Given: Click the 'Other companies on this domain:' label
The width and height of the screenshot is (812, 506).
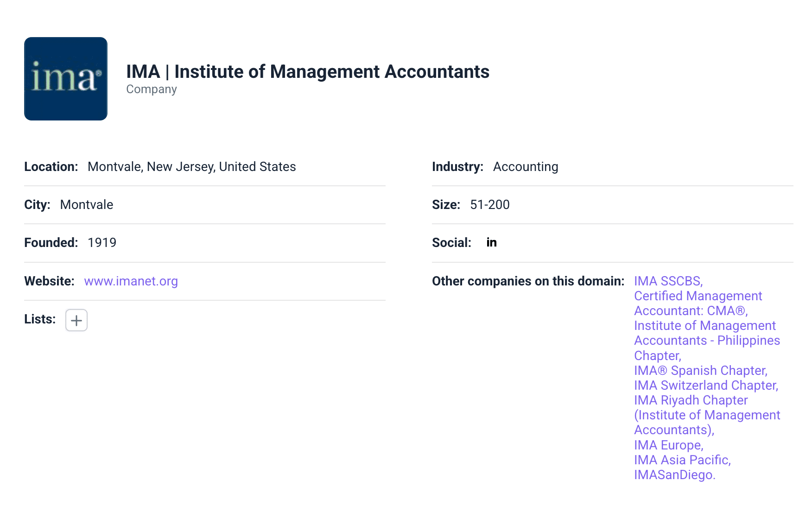Looking at the screenshot, I should coord(528,281).
